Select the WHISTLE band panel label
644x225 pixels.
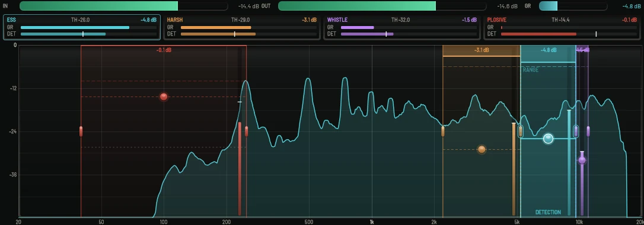337,20
